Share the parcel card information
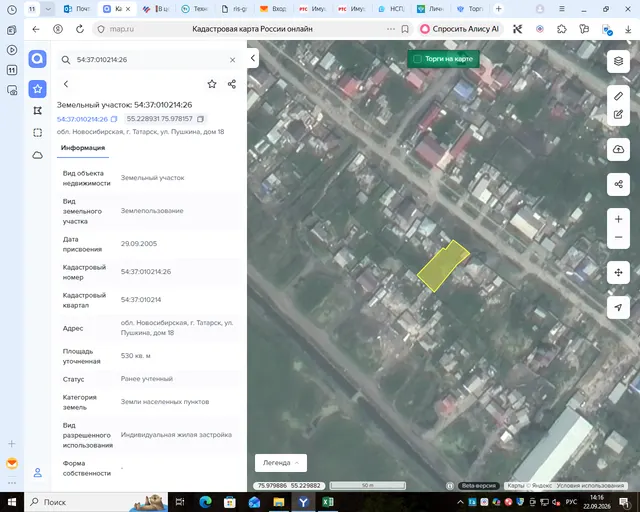640x512 pixels. click(232, 84)
